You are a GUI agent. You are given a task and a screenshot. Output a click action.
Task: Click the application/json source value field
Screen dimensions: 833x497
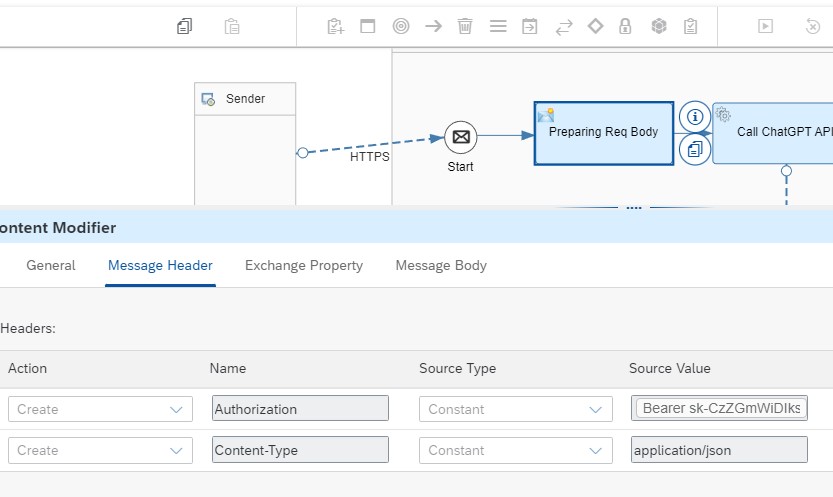pyautogui.click(x=719, y=450)
